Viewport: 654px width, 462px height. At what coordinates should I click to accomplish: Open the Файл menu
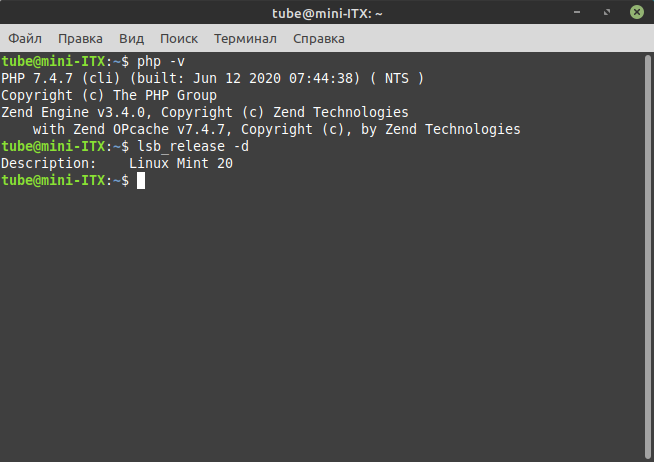[x=25, y=39]
